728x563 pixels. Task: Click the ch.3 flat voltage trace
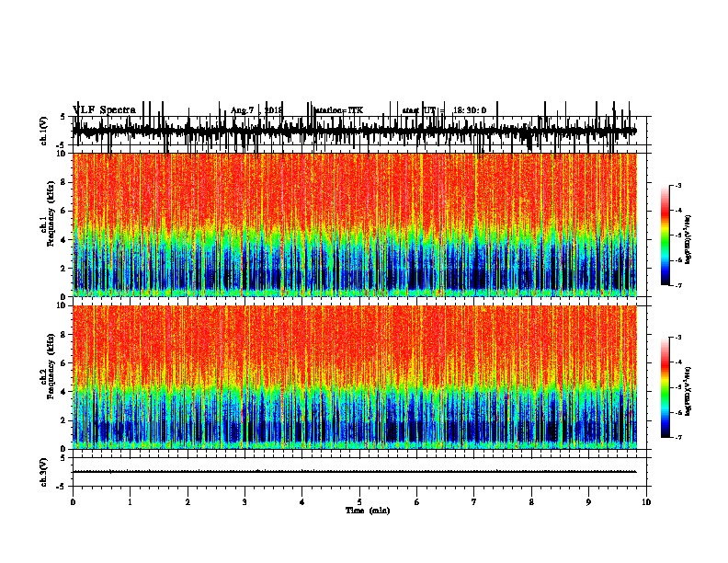[x=354, y=472]
